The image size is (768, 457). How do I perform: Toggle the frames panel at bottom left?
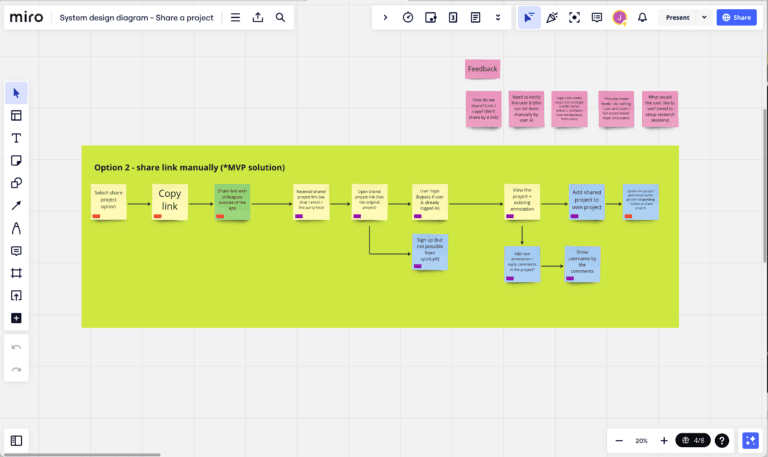tap(16, 440)
